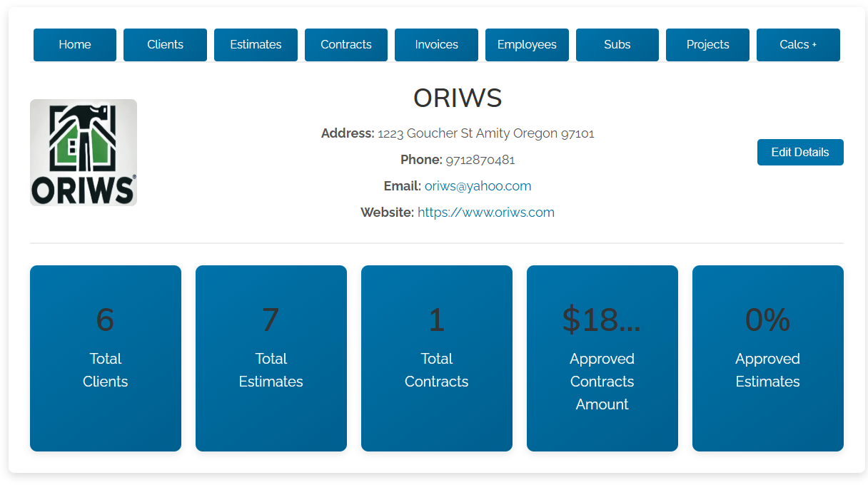Viewport: 868px width, 485px height.
Task: Select the Total Estimates card
Action: [271, 359]
